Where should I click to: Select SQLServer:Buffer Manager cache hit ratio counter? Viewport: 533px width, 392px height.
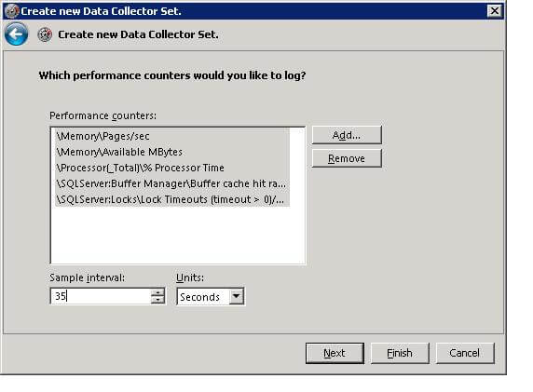click(x=172, y=183)
